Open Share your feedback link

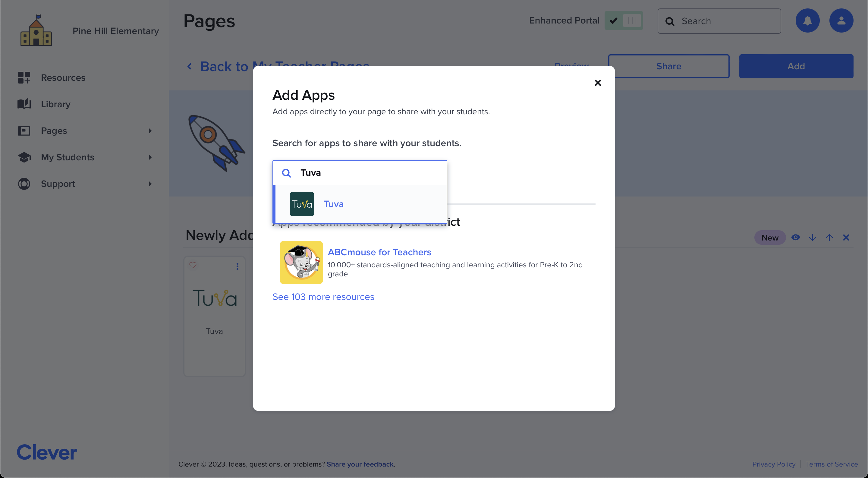[x=360, y=464]
